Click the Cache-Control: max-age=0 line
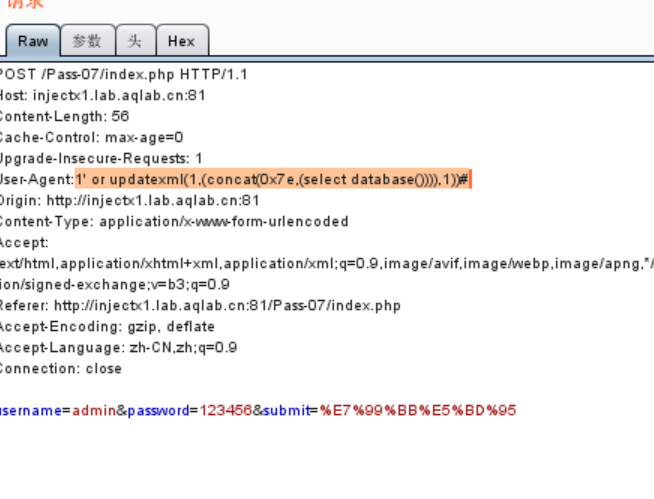This screenshot has height=499, width=654. (91, 137)
